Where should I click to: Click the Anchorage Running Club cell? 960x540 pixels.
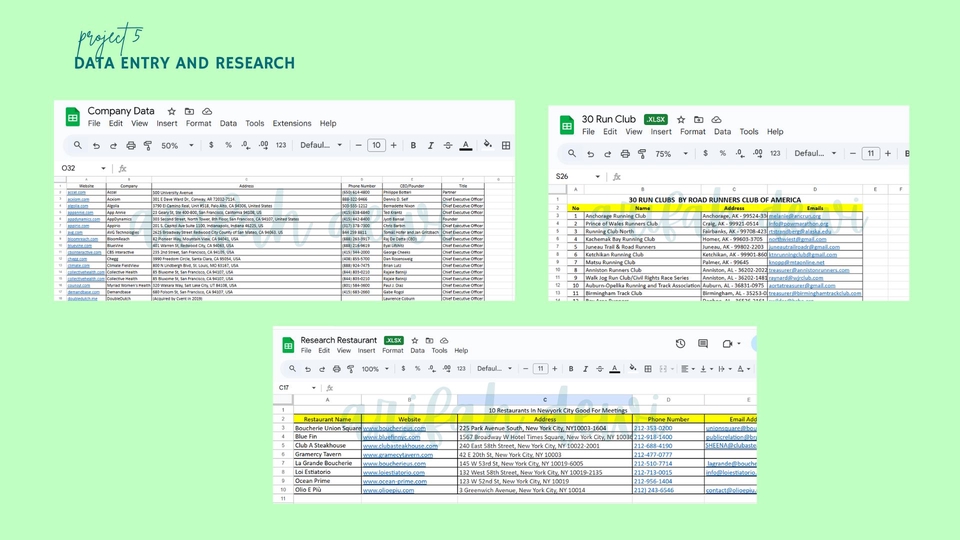[x=642, y=216]
